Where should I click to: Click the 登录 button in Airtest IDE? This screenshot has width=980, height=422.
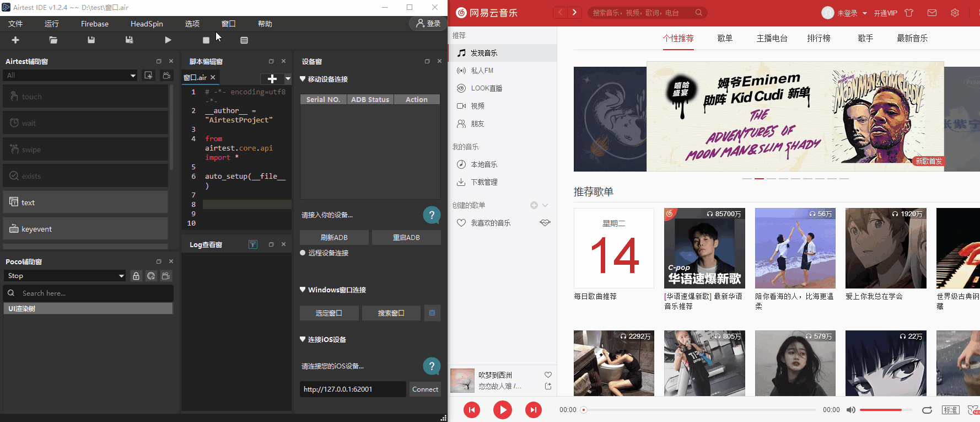pyautogui.click(x=428, y=24)
